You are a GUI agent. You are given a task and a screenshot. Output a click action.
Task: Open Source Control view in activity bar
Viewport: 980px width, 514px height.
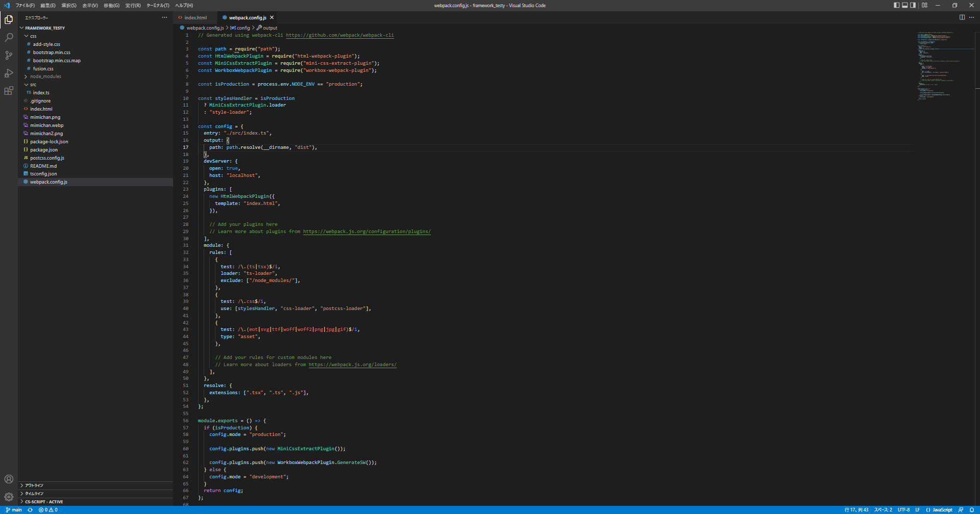point(9,56)
